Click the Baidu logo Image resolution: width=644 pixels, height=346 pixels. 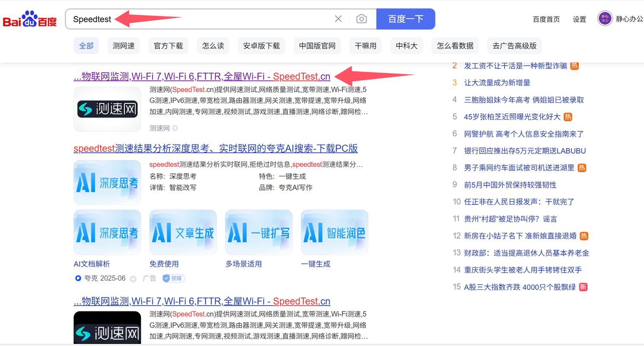point(30,19)
